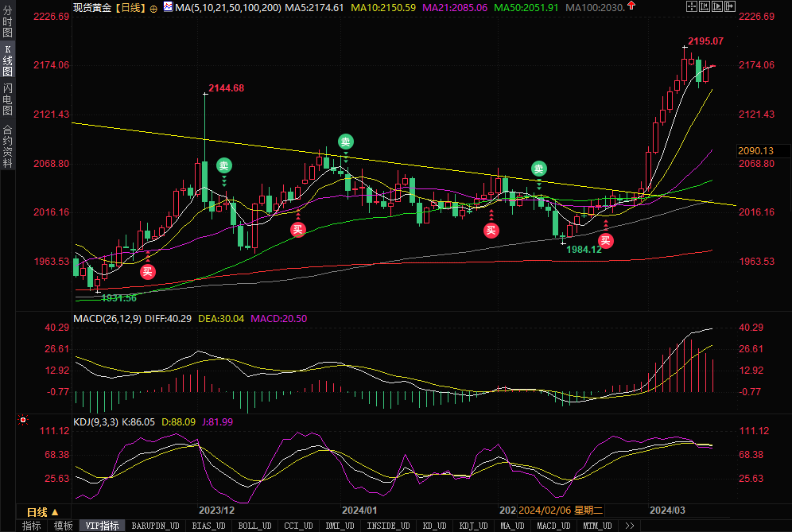Select K线图 view in sidebar
The height and width of the screenshot is (532, 792).
[7, 61]
